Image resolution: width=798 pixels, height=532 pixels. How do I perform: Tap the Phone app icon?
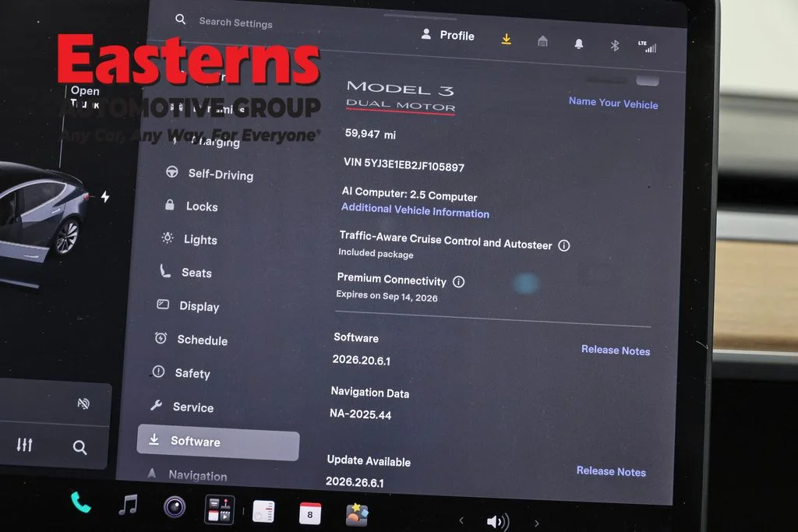tap(80, 503)
